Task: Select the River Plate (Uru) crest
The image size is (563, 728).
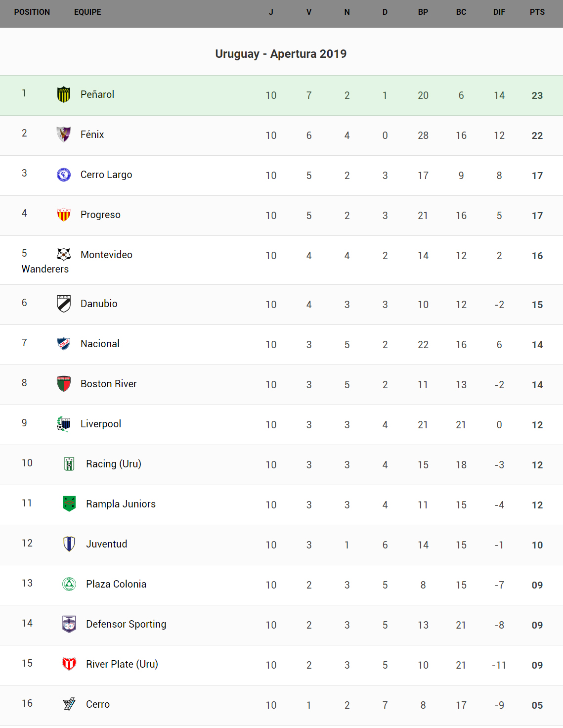Action: pos(69,664)
